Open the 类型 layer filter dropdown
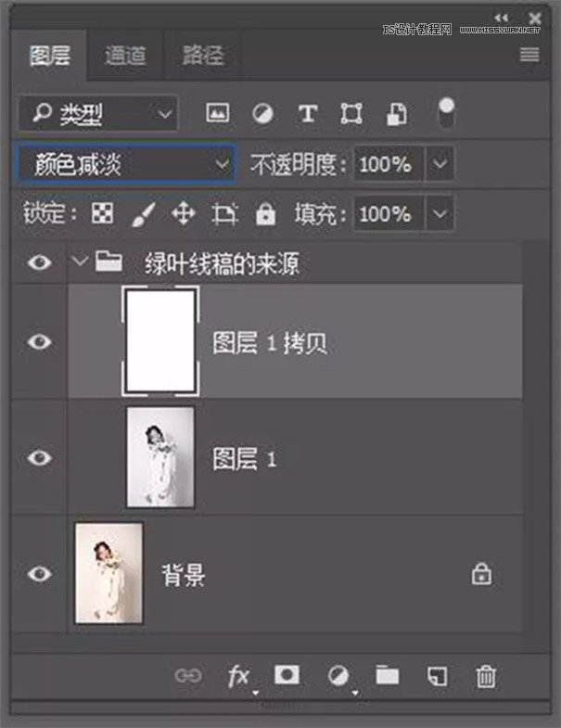 coord(98,113)
